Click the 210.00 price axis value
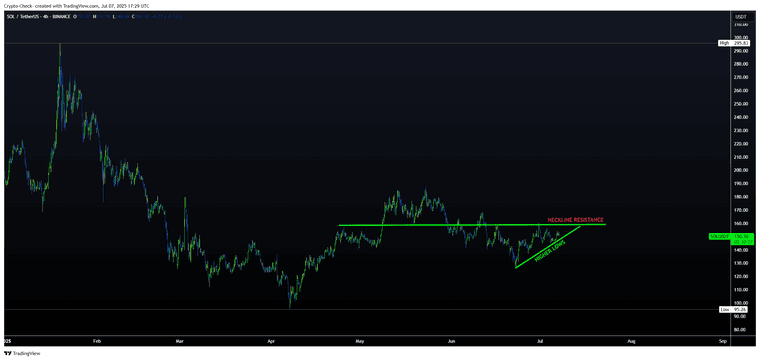Screen dimensions: 760x360 (x=740, y=157)
